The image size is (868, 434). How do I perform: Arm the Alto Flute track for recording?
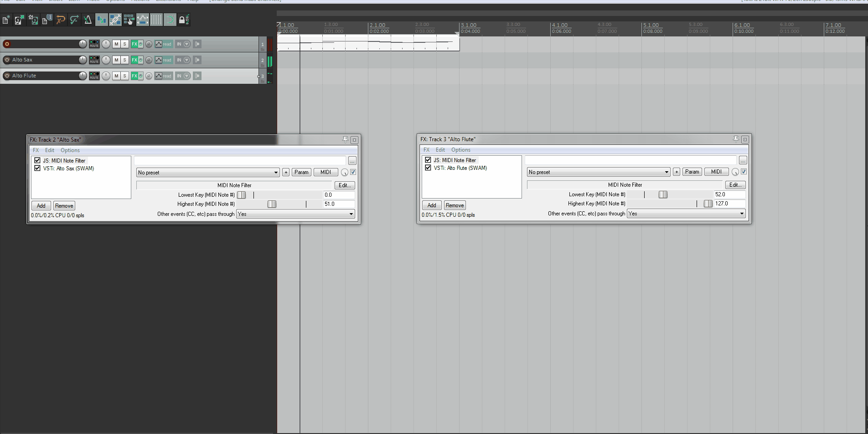coord(7,76)
